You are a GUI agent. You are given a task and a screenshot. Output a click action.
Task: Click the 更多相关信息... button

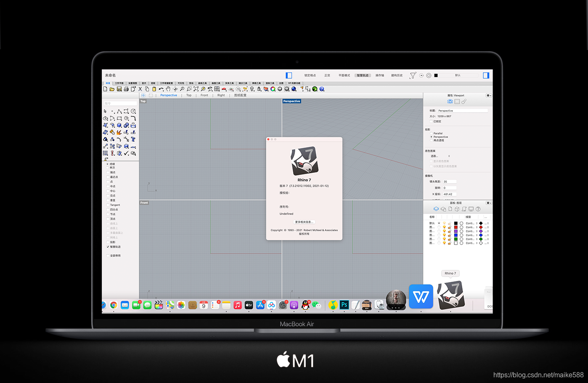pyautogui.click(x=304, y=222)
